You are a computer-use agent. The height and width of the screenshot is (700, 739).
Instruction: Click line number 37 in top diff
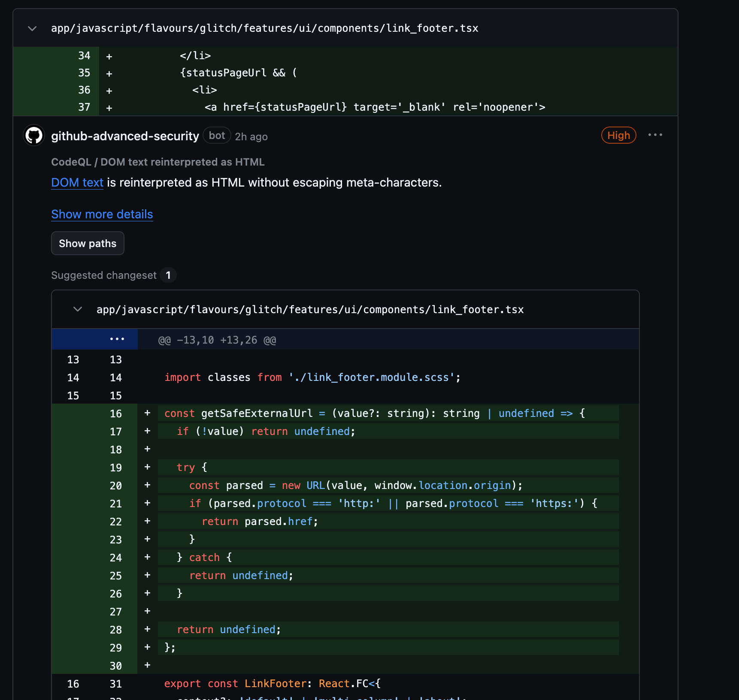point(84,107)
